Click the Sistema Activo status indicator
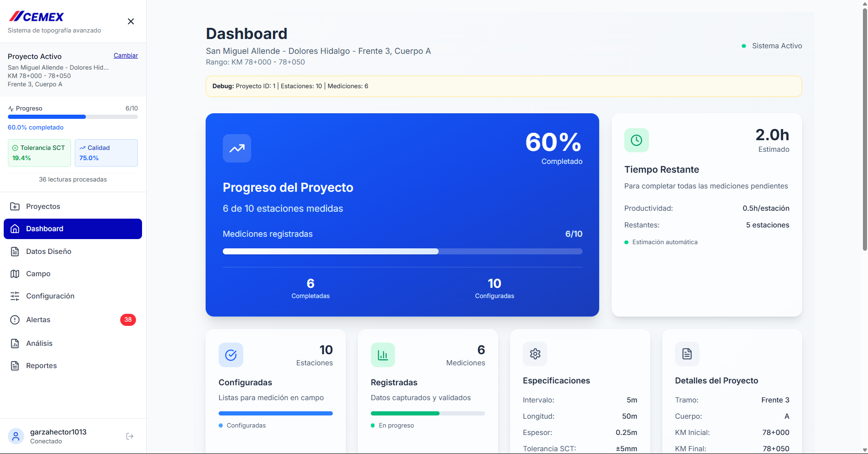 (772, 46)
